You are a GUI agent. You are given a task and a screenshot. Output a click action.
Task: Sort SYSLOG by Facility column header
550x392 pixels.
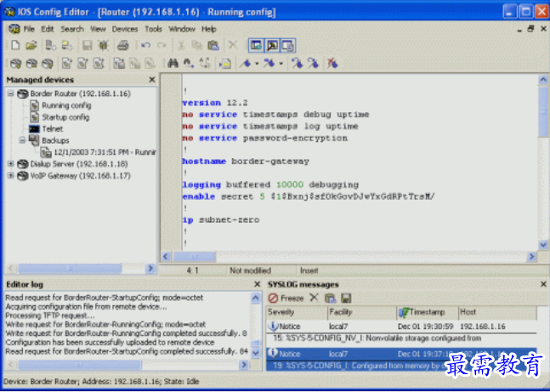(362, 312)
